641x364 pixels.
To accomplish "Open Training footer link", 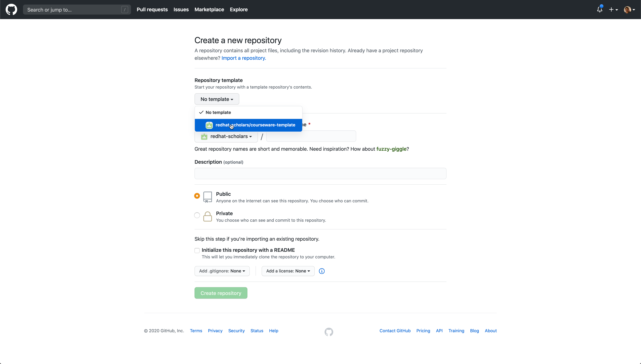I will [456, 331].
